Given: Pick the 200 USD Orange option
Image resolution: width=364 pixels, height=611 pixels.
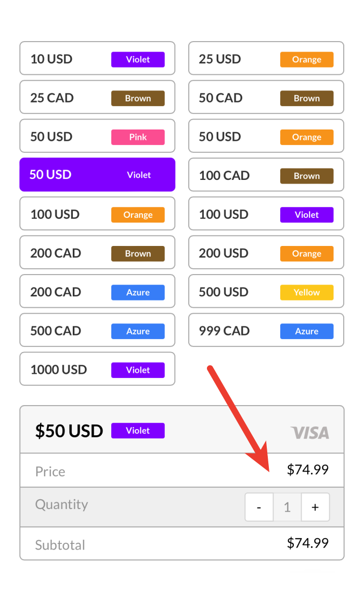Looking at the screenshot, I should 266,253.
